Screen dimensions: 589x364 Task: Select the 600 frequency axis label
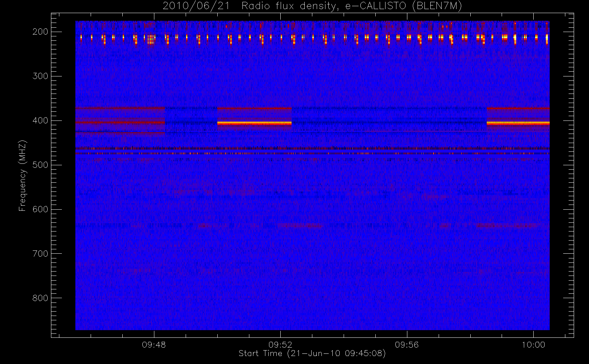coord(40,209)
